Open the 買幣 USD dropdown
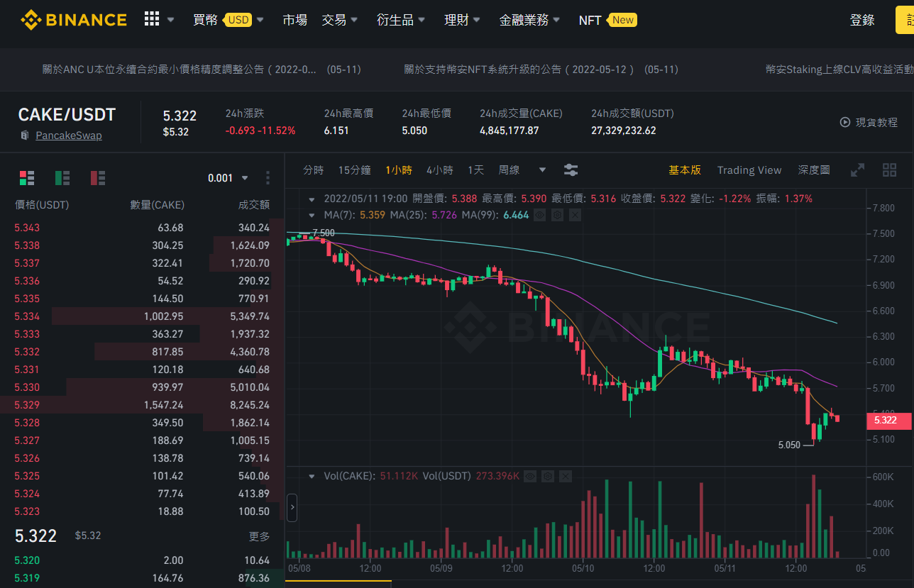 228,20
